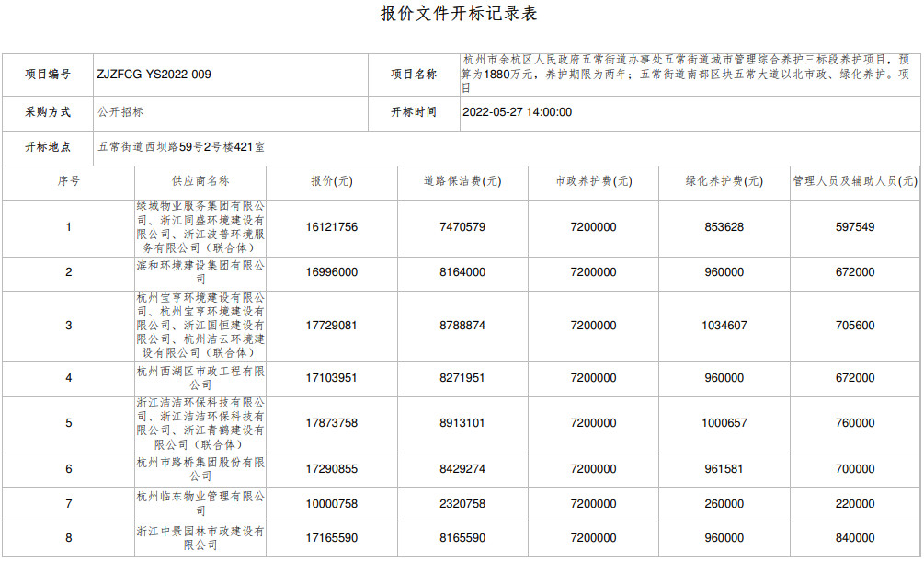924x562 pixels.
Task: Click the bid opening time 2022-05-27 14:00:00
Action: 516,112
